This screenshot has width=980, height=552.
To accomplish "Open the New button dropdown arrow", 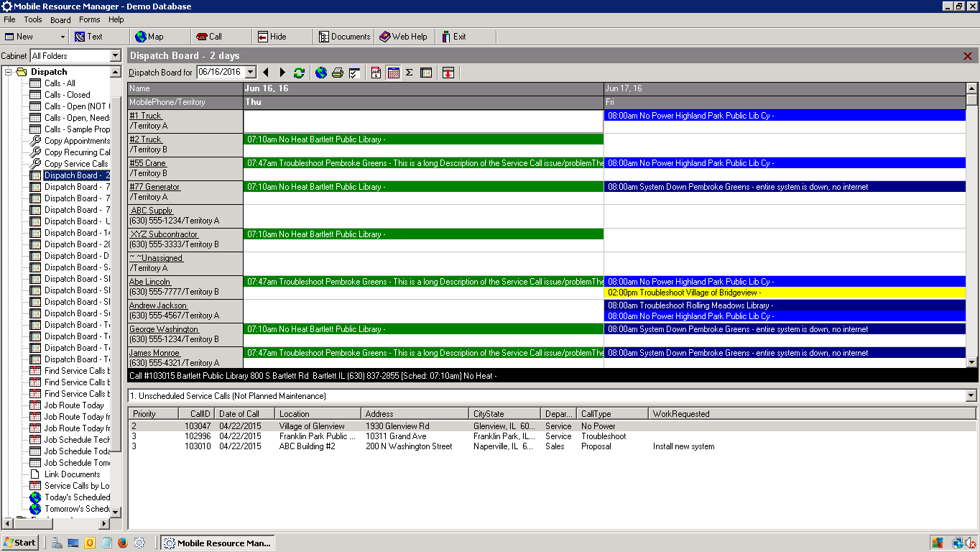I will click(x=63, y=37).
